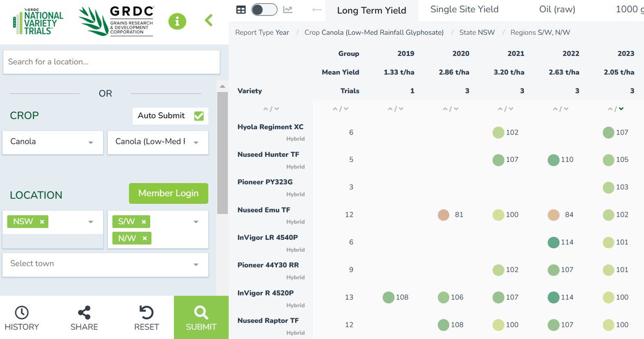This screenshot has height=339, width=644.
Task: Click Nuseed Emu TF 2022 orange dot
Action: pyautogui.click(x=553, y=215)
